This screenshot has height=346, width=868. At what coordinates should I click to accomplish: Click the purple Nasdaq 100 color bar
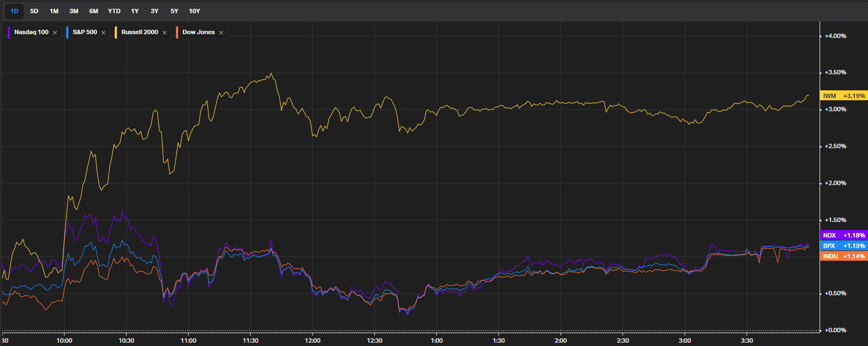(9, 33)
